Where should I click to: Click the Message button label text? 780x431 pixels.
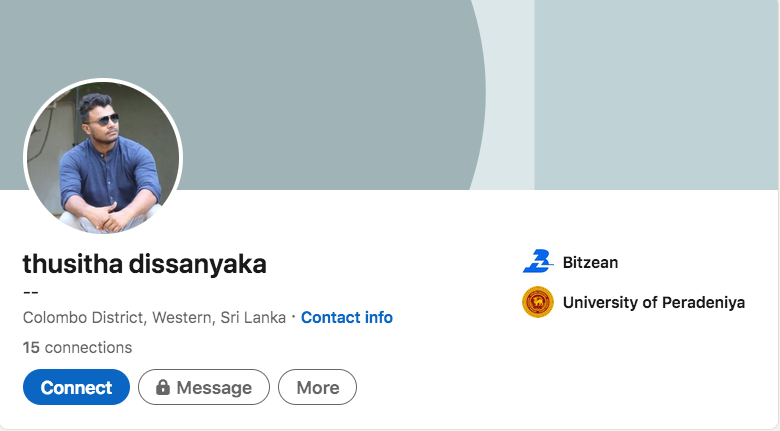(214, 388)
